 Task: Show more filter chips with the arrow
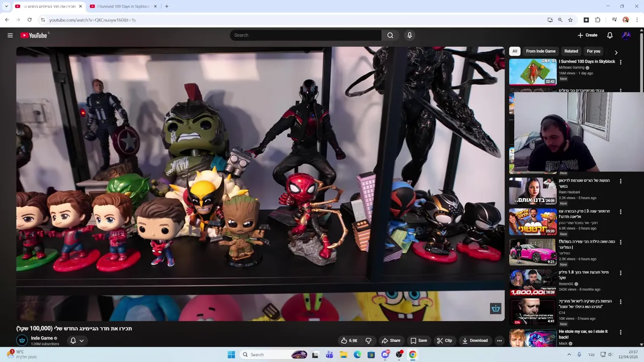click(616, 52)
